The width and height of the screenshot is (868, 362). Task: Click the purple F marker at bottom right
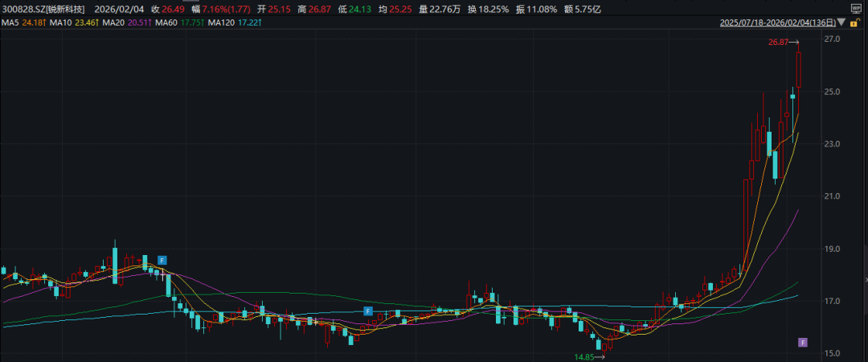tap(801, 343)
